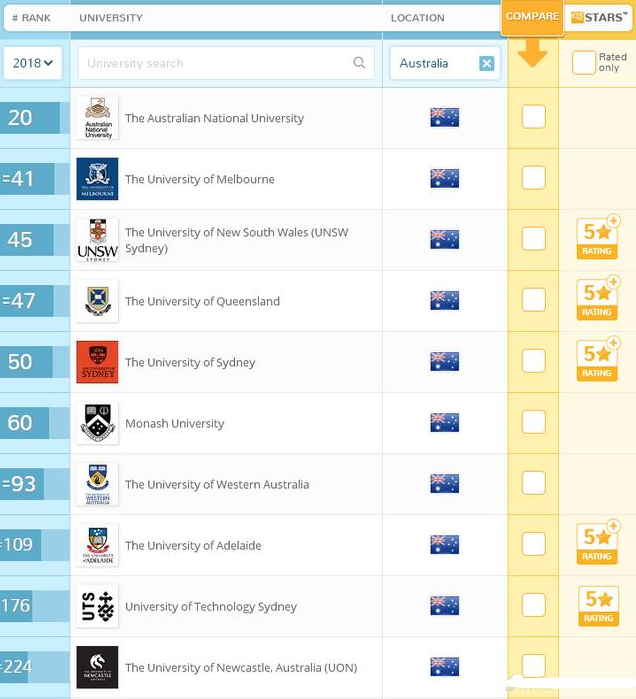Open The Australian National University link

pos(214,118)
